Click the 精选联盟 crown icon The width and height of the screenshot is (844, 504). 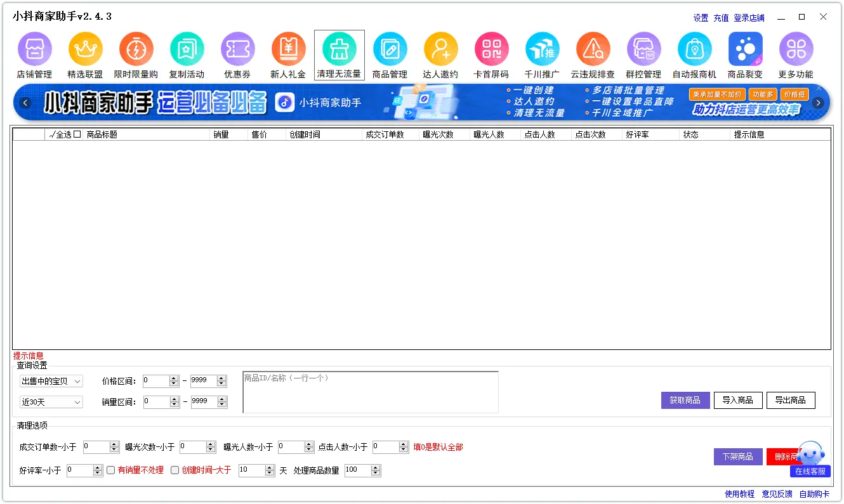click(85, 49)
